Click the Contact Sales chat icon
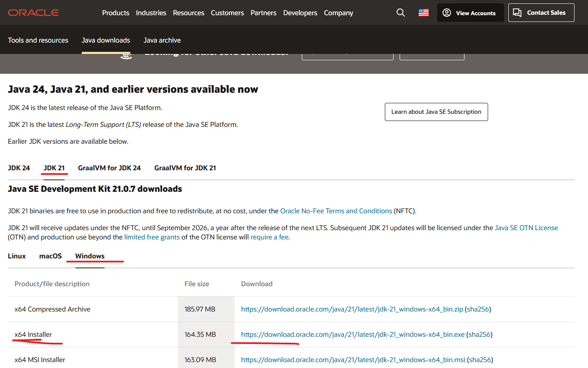The image size is (588, 368). click(517, 13)
